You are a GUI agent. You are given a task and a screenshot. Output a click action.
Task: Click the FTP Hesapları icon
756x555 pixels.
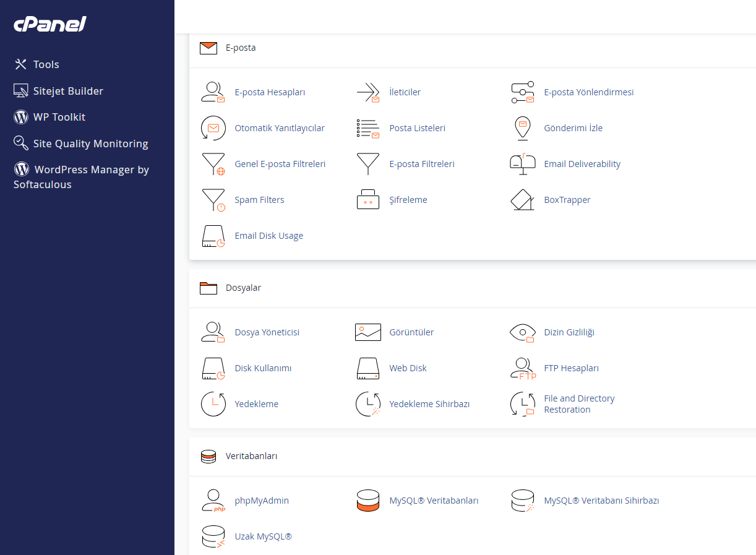point(523,368)
